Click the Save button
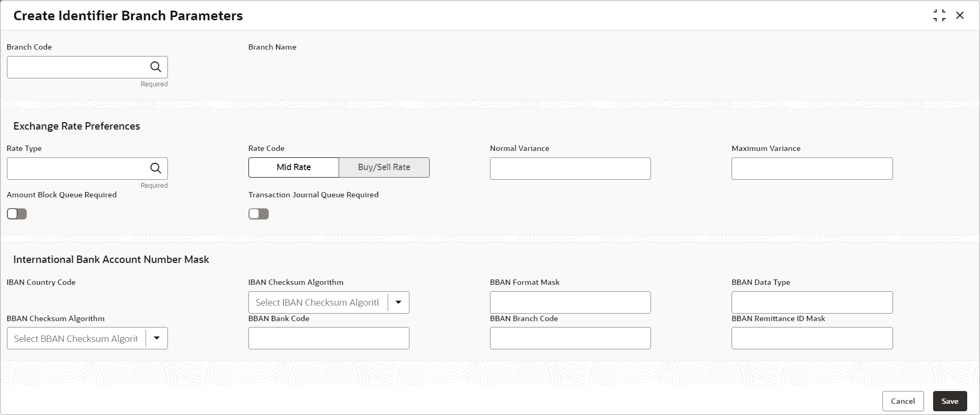The image size is (980, 415). [950, 401]
